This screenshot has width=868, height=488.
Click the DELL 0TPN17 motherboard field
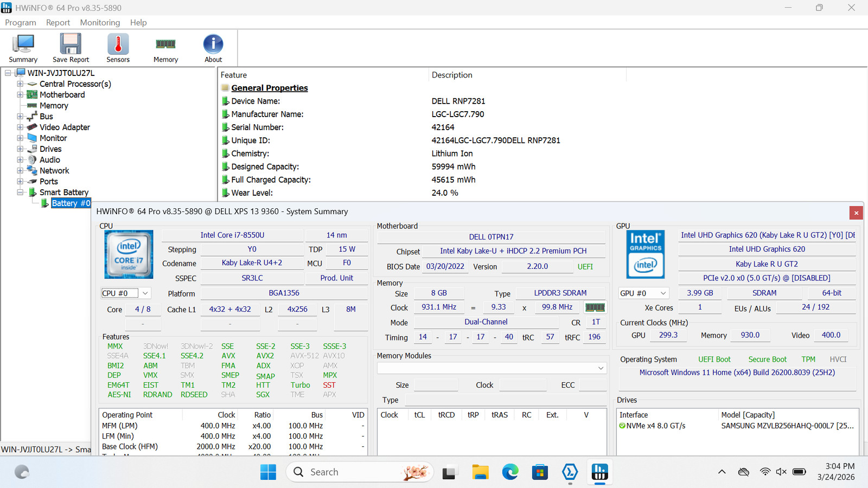pyautogui.click(x=492, y=237)
